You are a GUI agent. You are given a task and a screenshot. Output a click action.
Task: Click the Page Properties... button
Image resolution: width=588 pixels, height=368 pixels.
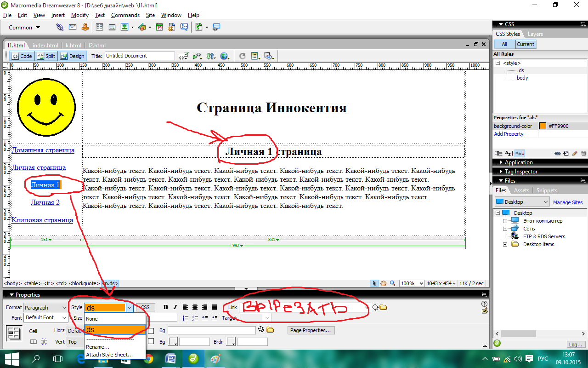pyautogui.click(x=311, y=330)
